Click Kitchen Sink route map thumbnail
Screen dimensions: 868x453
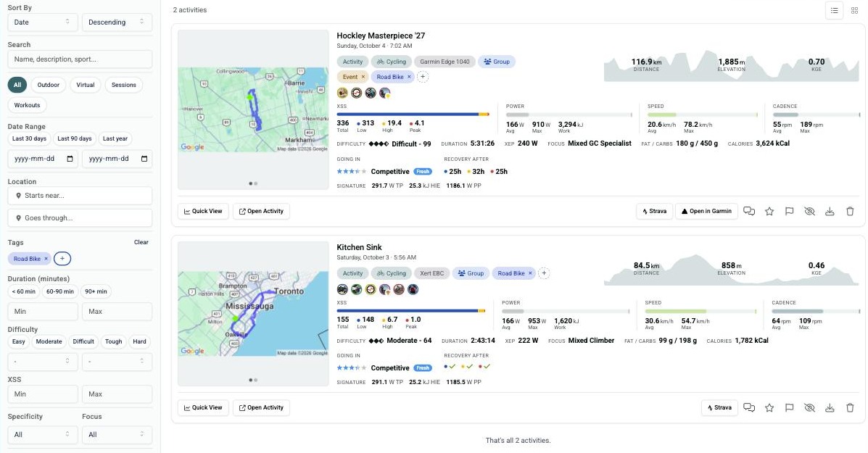(253, 314)
